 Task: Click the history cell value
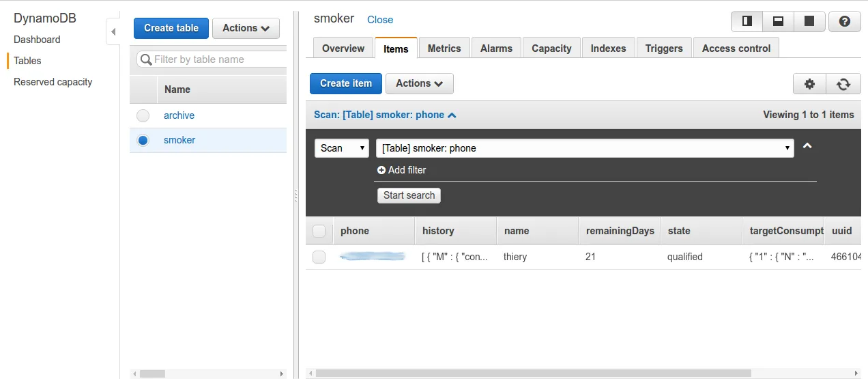(455, 257)
